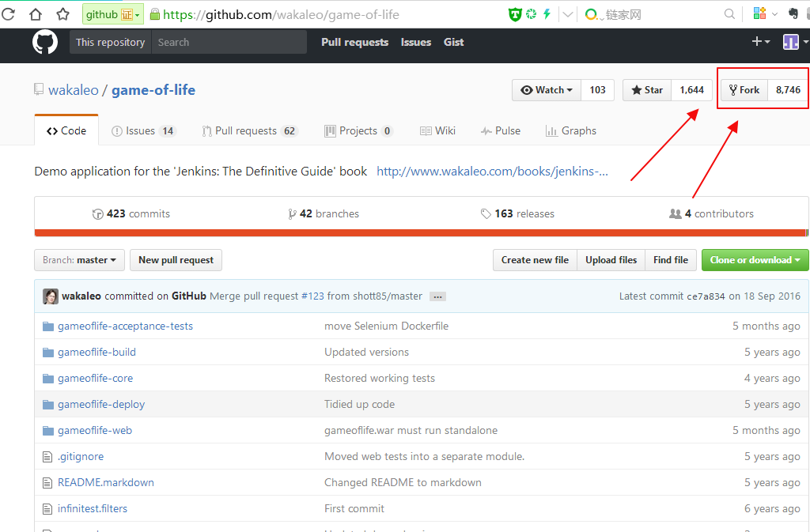Open the plus create-new dropdown
810x532 pixels.
coord(761,42)
